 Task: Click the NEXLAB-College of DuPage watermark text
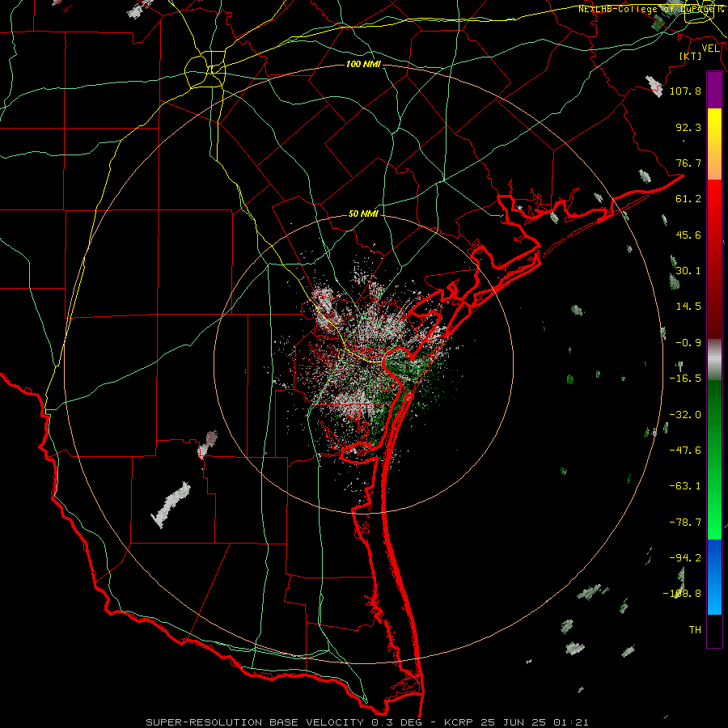(650, 9)
